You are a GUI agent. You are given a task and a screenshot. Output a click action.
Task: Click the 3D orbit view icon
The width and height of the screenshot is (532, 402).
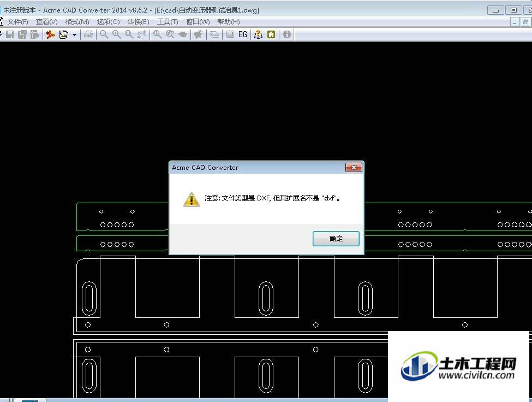pyautogui.click(x=183, y=34)
